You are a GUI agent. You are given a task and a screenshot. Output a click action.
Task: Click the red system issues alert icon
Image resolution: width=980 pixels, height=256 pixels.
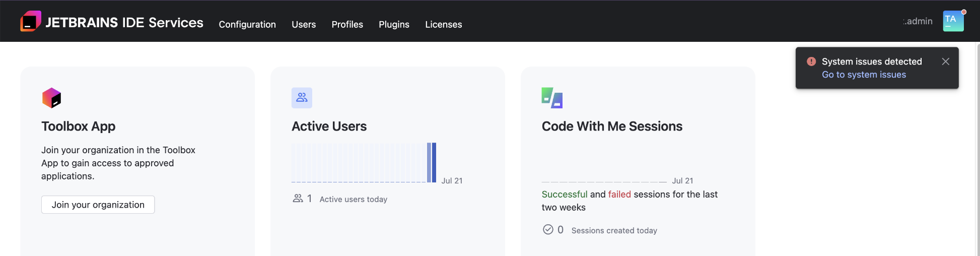(x=811, y=61)
